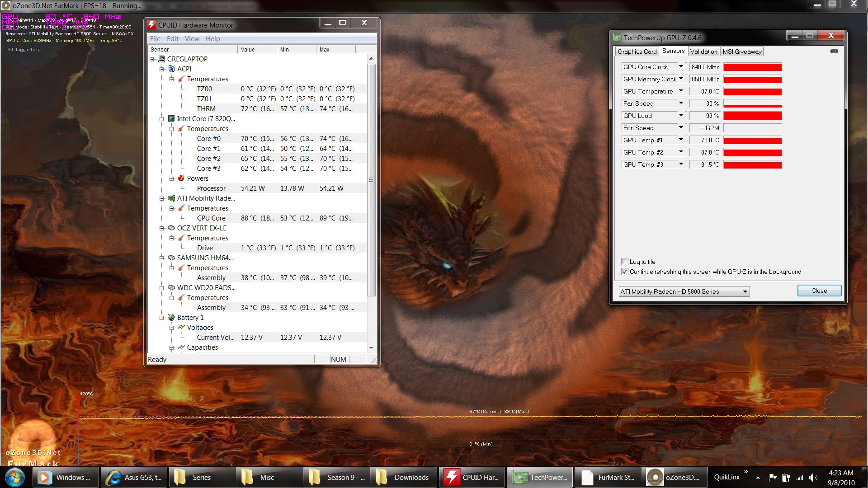Click the system tray volume icon
868x488 pixels.
[x=813, y=478]
